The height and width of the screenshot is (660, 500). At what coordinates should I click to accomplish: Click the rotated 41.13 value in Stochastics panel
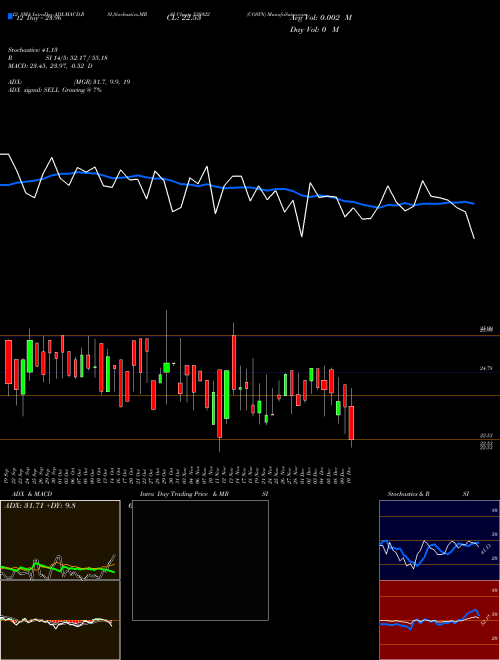[485, 548]
